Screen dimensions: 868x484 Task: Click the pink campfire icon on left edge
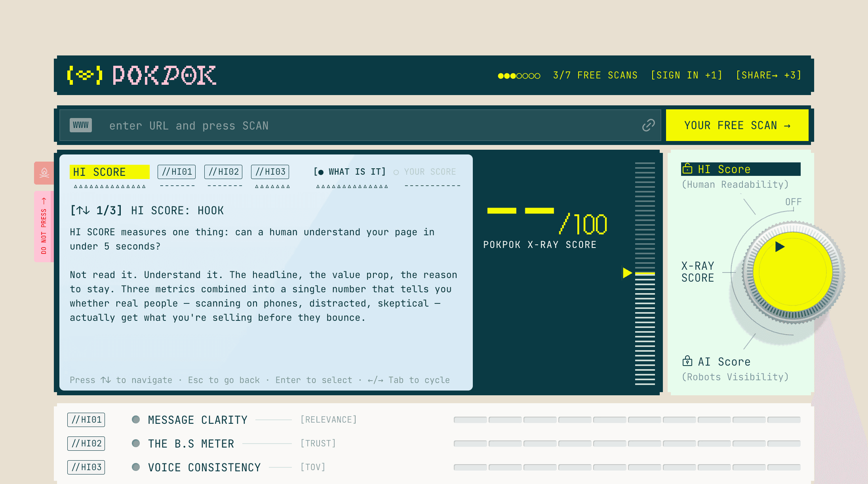pyautogui.click(x=44, y=173)
